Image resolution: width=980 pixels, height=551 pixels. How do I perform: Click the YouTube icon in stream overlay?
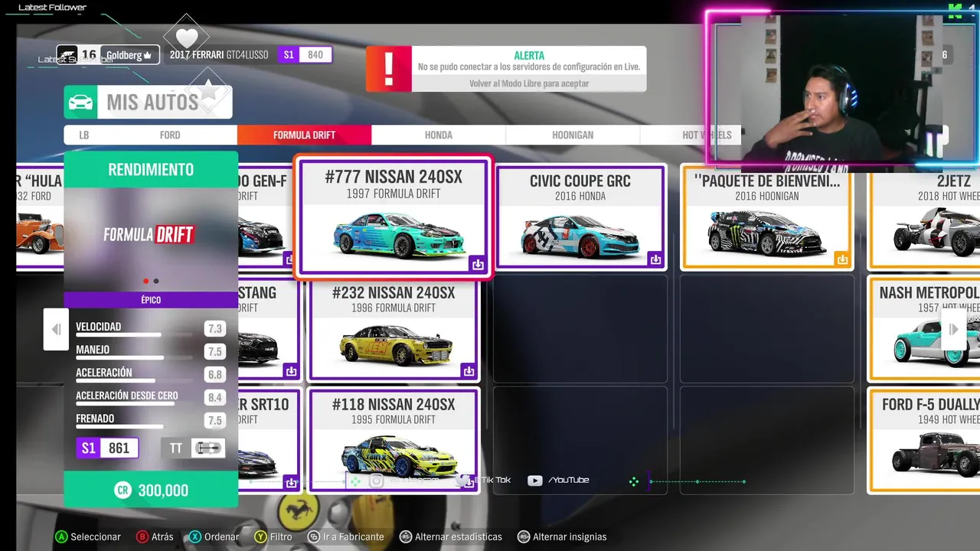534,481
